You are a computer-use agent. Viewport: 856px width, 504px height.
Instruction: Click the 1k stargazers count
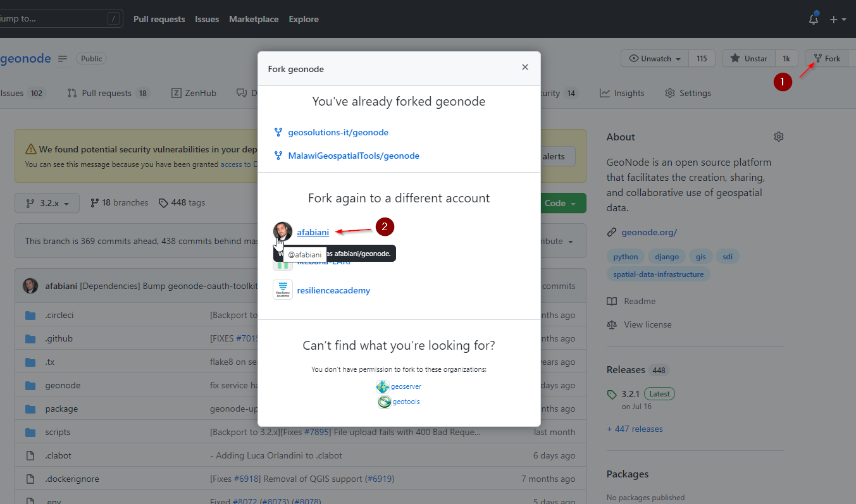tap(786, 58)
